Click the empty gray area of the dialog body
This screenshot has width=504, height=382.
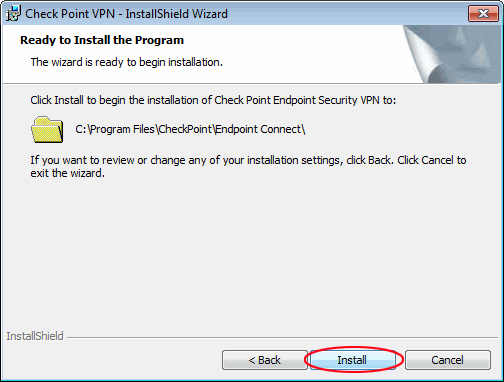[x=252, y=253]
